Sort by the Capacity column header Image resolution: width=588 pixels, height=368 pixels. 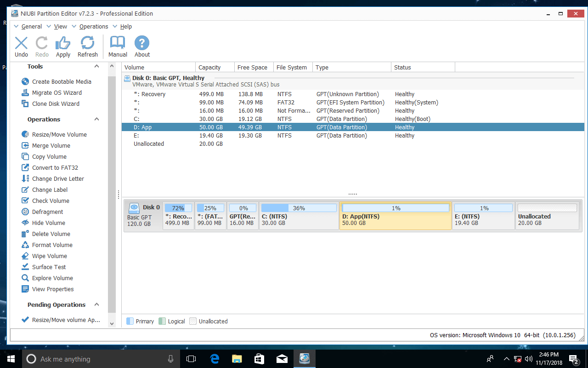point(215,67)
